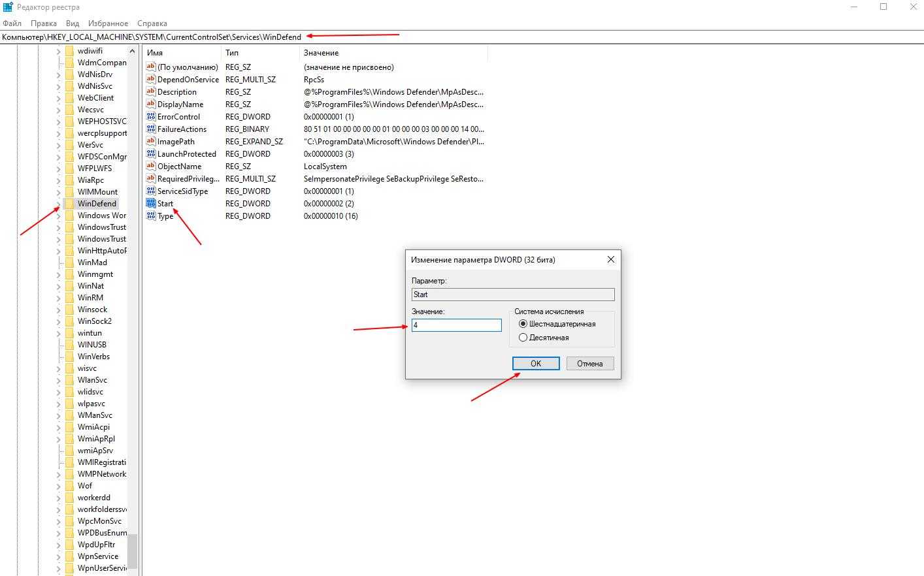Select the WinDefend folder icon
Image resolution: width=924 pixels, height=576 pixels.
coord(69,204)
